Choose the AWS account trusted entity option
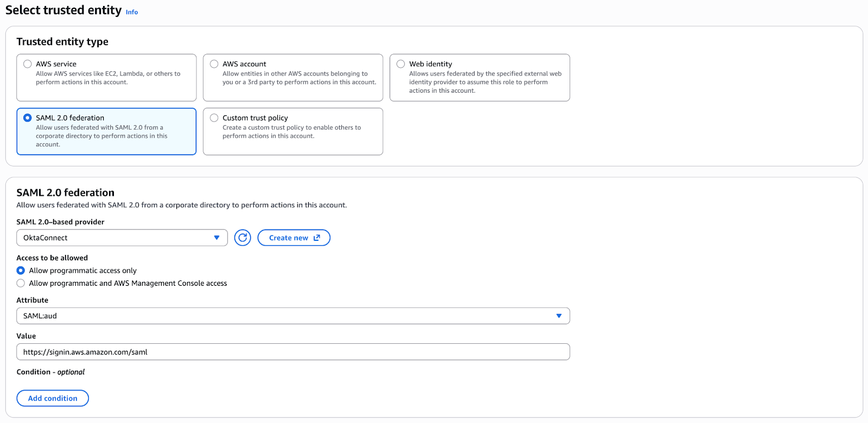 click(214, 64)
